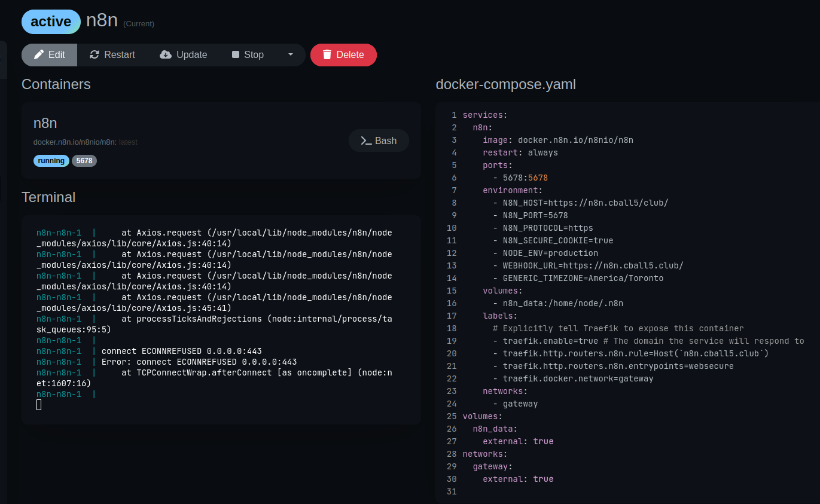
Task: Click the '- 5678:5678' port mapping line
Action: click(520, 178)
